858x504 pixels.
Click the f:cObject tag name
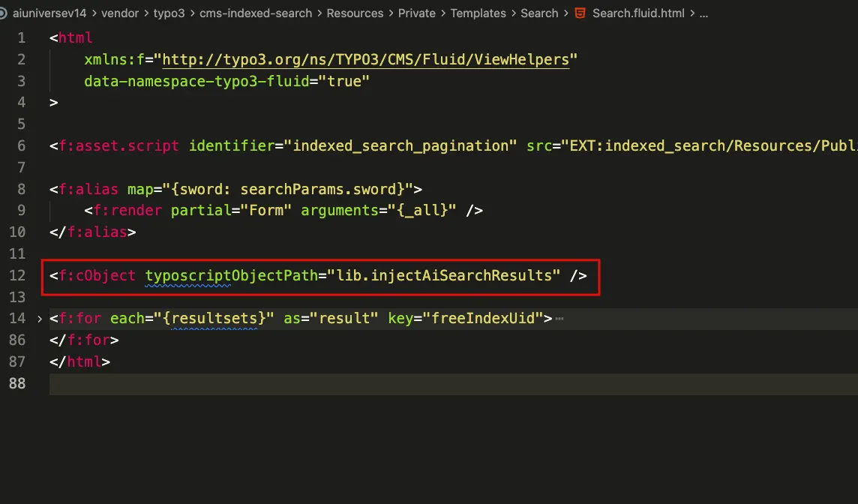coord(97,275)
